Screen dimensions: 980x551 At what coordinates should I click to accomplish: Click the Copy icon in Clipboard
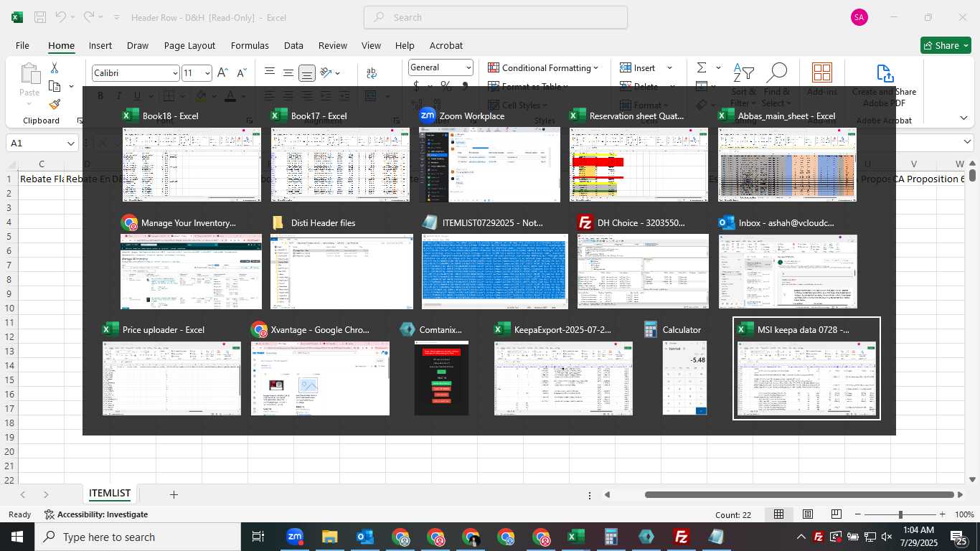click(55, 86)
